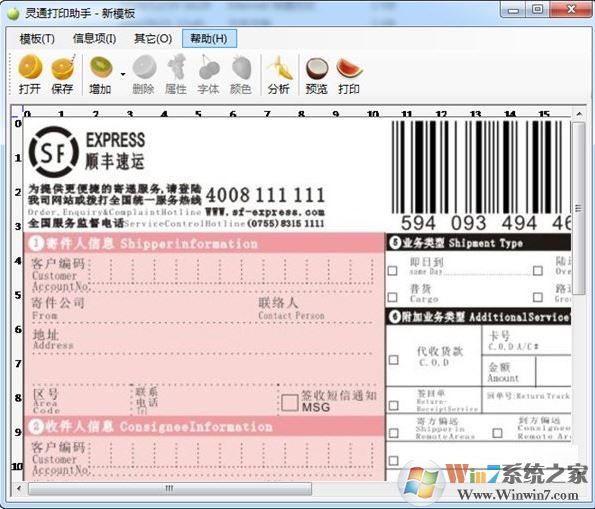This screenshot has width=595, height=509.
Task: Click the 地址 Address label
Action: click(x=53, y=339)
